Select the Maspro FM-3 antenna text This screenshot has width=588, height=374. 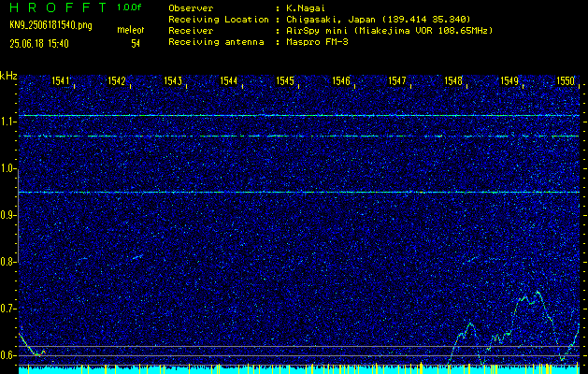(x=317, y=42)
